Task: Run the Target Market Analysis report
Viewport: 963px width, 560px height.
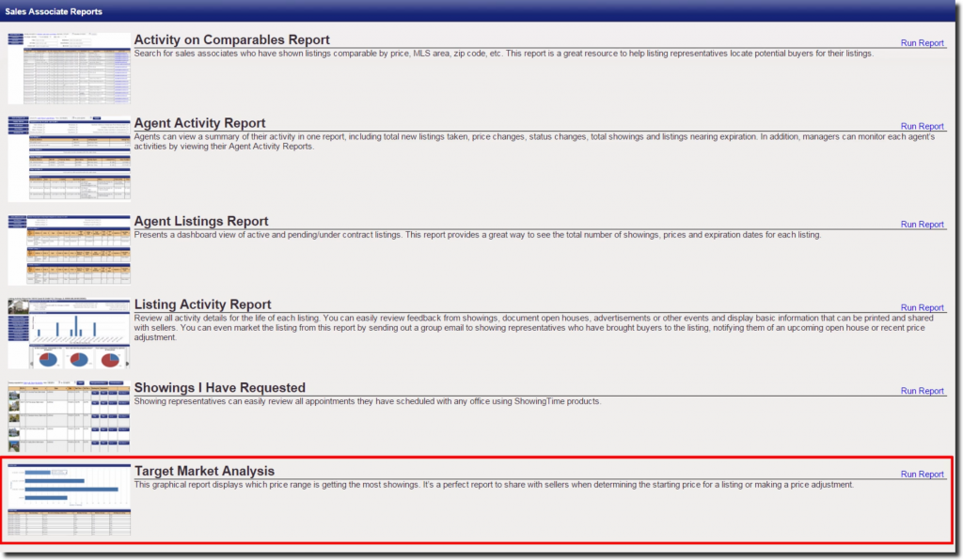Action: (x=923, y=474)
